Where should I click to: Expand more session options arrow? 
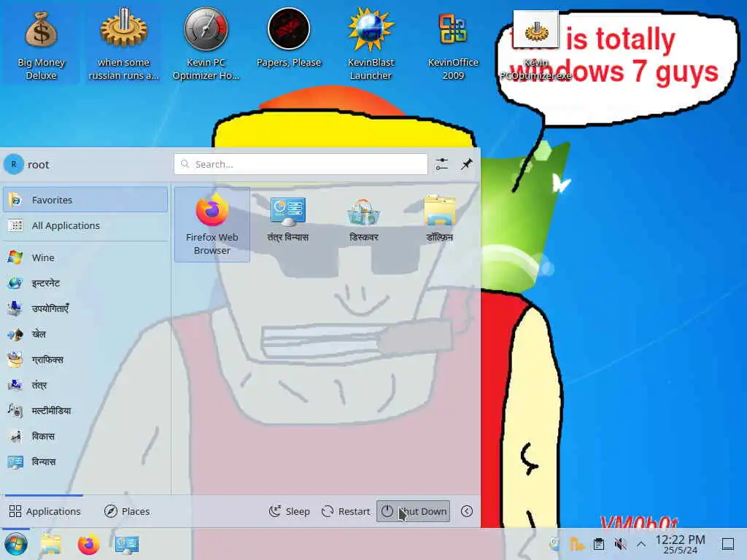(x=467, y=511)
